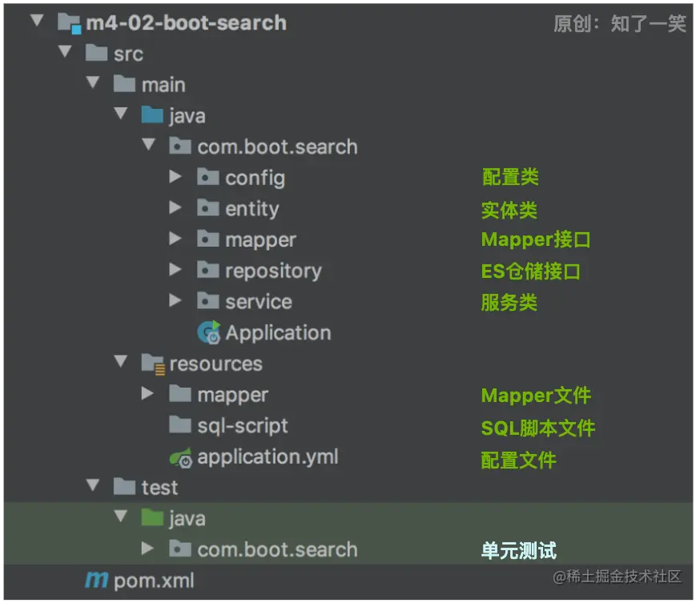Select the test folder label

click(x=160, y=488)
